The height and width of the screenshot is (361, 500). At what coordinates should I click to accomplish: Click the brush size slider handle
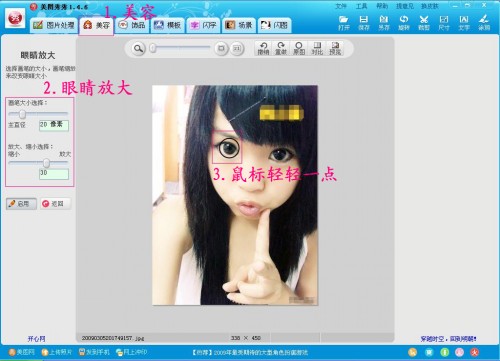[x=22, y=114]
